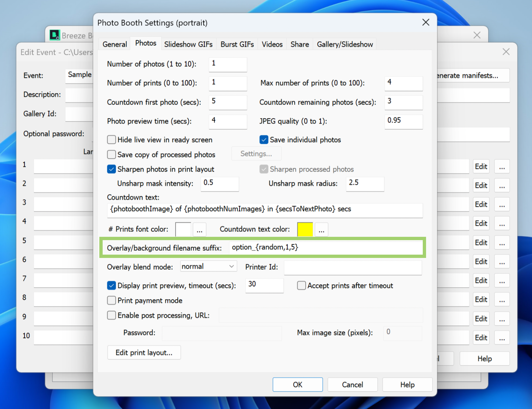Enable Accept prints after timeout
This screenshot has width=532, height=409.
pos(301,286)
